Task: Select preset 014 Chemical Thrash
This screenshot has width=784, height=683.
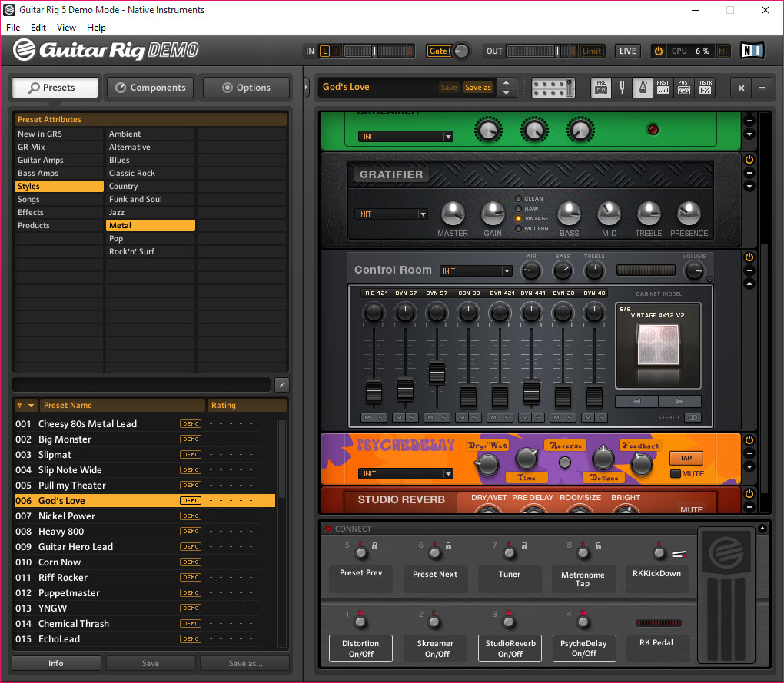Action: pos(145,624)
